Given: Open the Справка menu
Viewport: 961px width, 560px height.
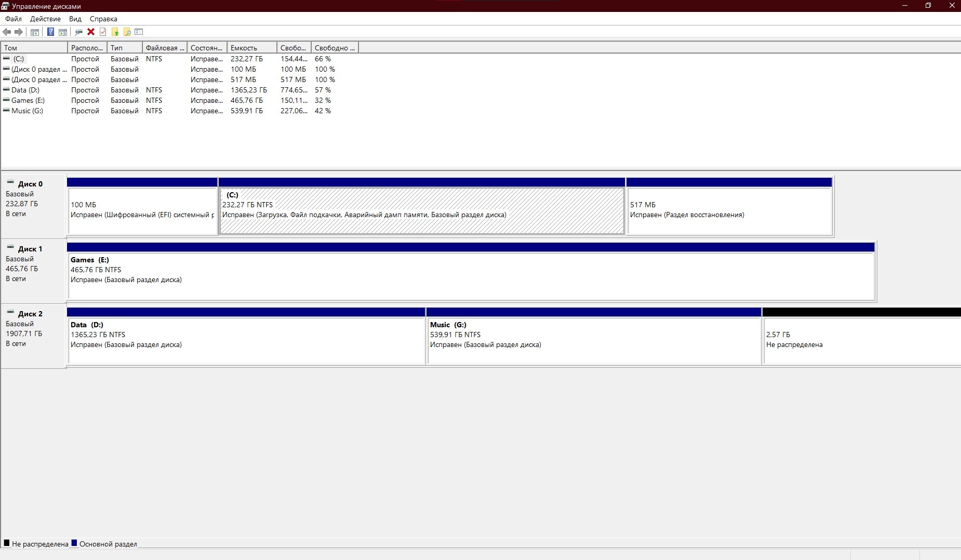Looking at the screenshot, I should pyautogui.click(x=103, y=19).
